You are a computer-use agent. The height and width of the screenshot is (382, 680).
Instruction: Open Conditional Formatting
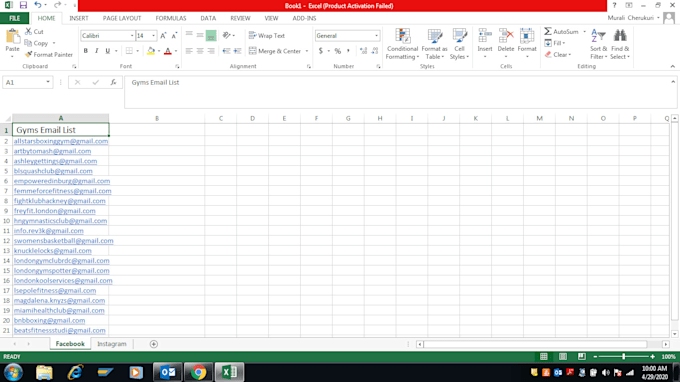(x=402, y=44)
